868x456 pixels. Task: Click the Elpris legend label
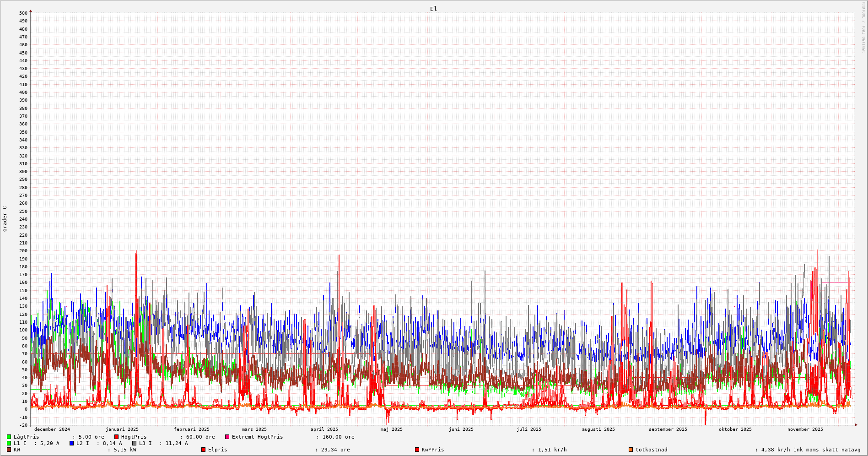click(x=217, y=450)
